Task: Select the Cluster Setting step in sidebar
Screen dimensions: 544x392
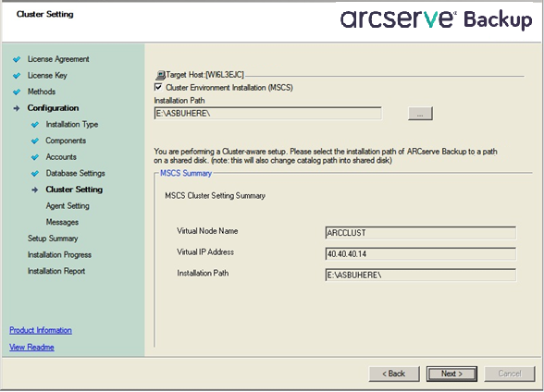Action: pyautogui.click(x=74, y=190)
